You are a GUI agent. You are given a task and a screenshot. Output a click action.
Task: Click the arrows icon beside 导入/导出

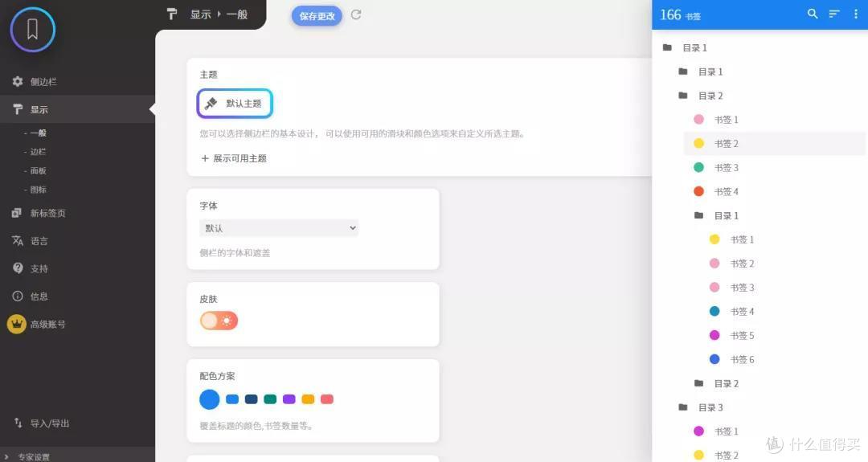coord(18,423)
